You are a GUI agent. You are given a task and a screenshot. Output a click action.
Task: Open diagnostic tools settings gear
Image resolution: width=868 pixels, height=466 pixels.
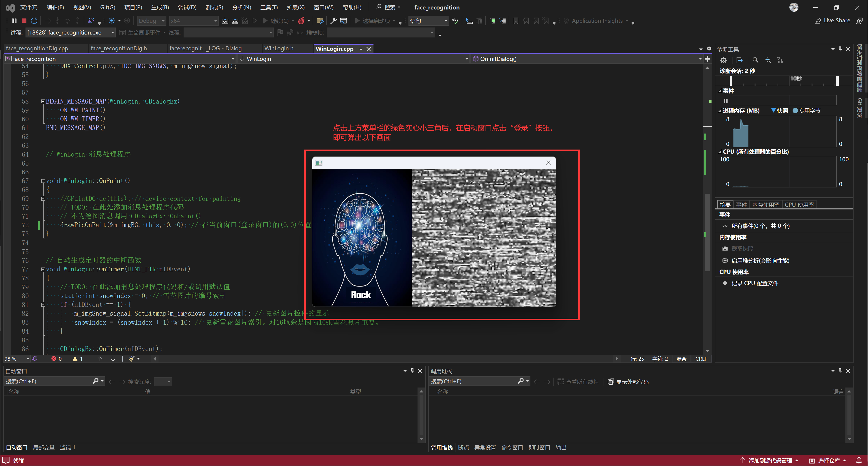(x=723, y=60)
